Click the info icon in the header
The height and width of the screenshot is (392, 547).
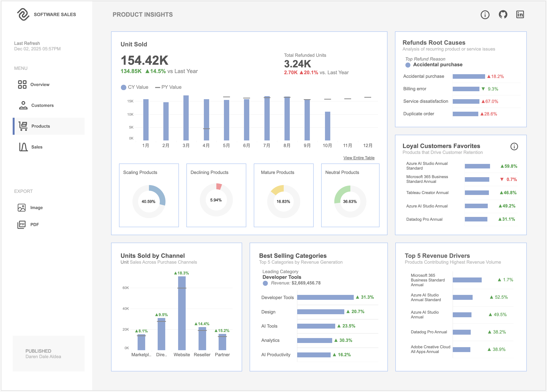point(485,15)
